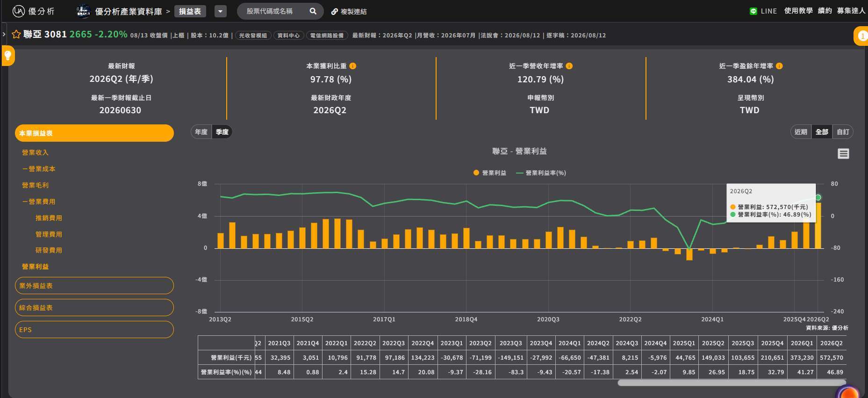Click the search magnifier icon
Screen dimensions: 868x398
(x=313, y=11)
